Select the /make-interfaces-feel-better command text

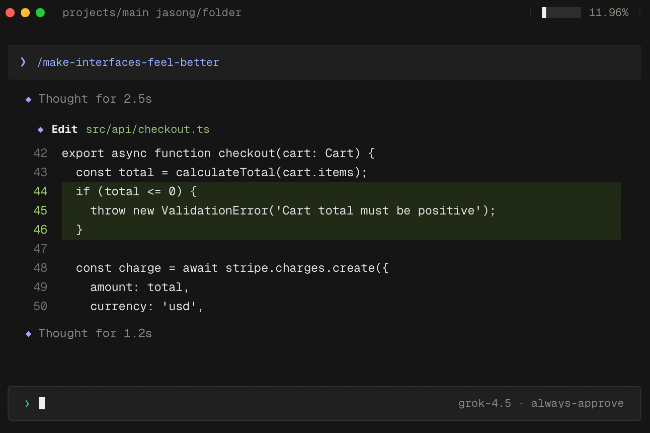(x=128, y=63)
